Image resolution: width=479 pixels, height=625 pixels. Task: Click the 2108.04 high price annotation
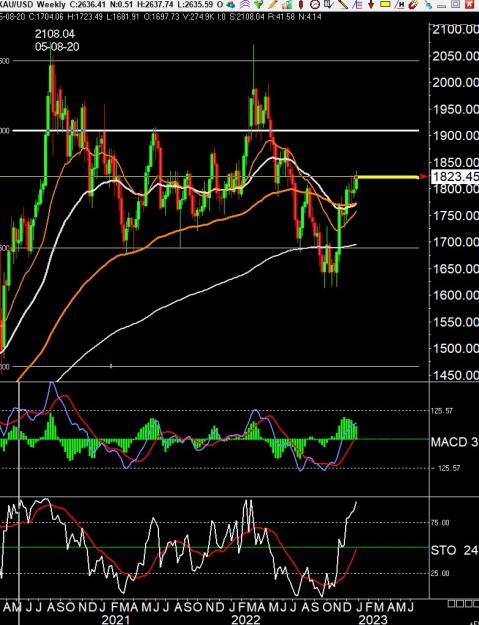[x=55, y=34]
